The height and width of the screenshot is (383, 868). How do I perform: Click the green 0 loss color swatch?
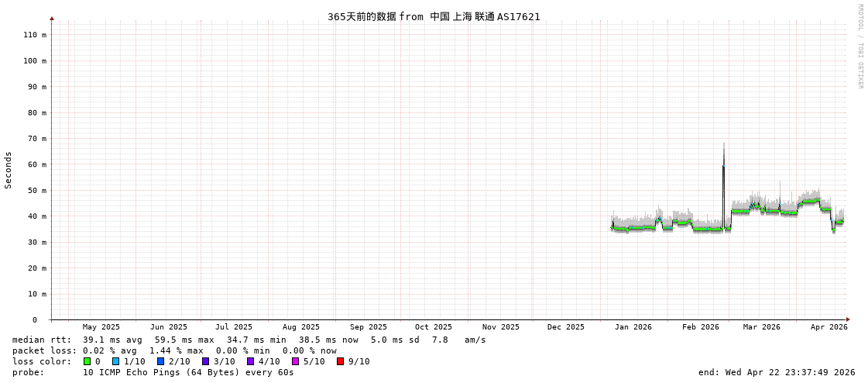[x=87, y=361]
